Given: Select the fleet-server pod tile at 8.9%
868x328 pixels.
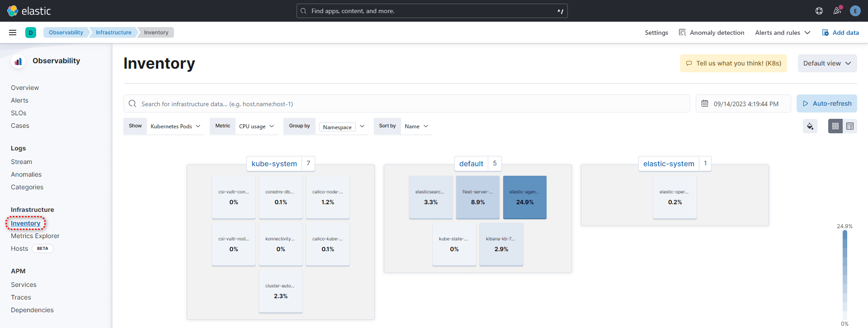Looking at the screenshot, I should tap(478, 197).
